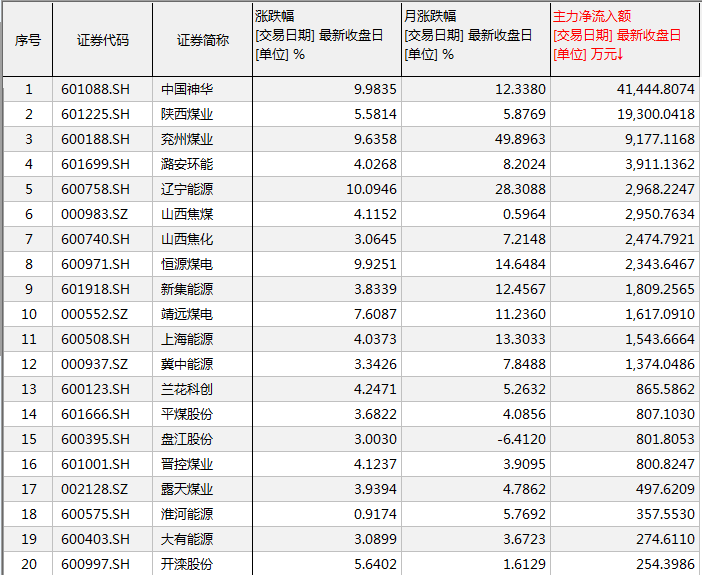
Task: Select stock name 山西焦化
Action: [187, 239]
